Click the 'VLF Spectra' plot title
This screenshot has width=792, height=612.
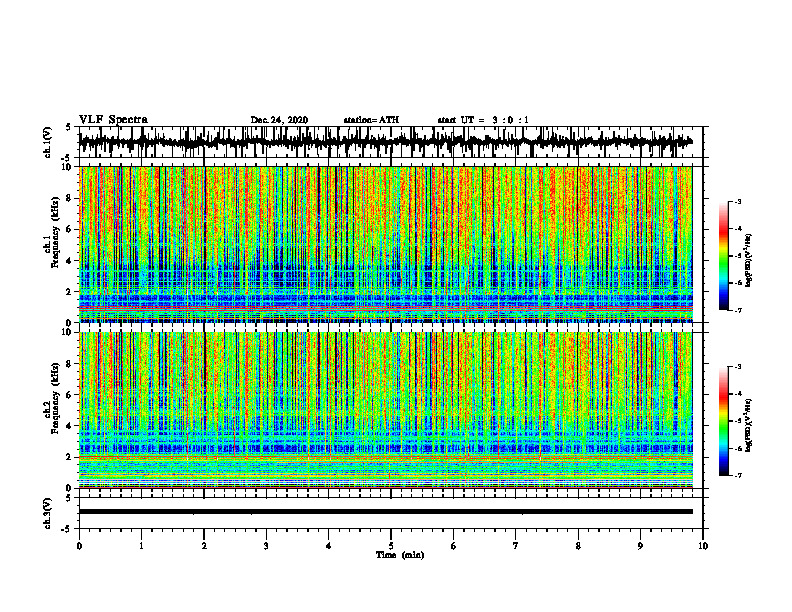113,120
